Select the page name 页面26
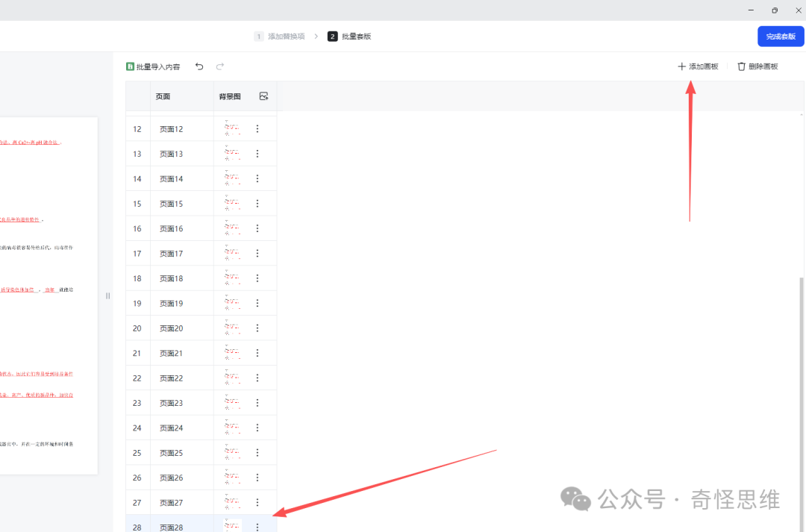The image size is (806, 532). coord(171,478)
